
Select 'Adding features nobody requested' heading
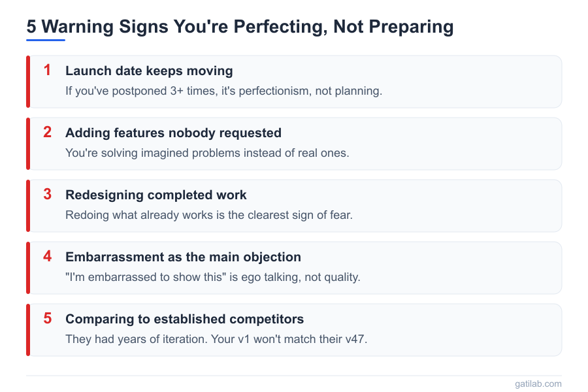[173, 133]
